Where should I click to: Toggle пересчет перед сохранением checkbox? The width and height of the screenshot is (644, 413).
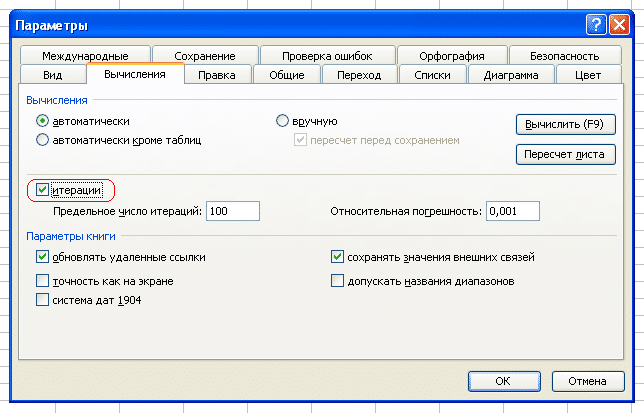pyautogui.click(x=300, y=140)
